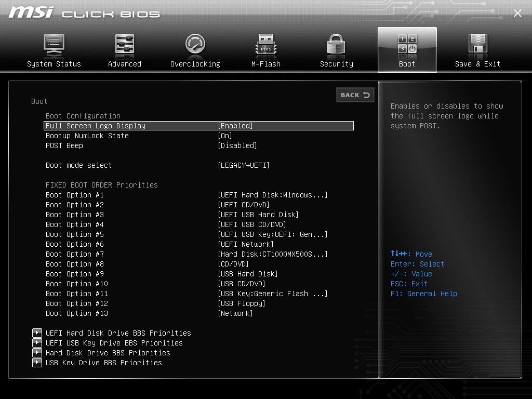
Task: Open UEFI USB Key Drive BBS Priorities submenu
Action: click(114, 343)
